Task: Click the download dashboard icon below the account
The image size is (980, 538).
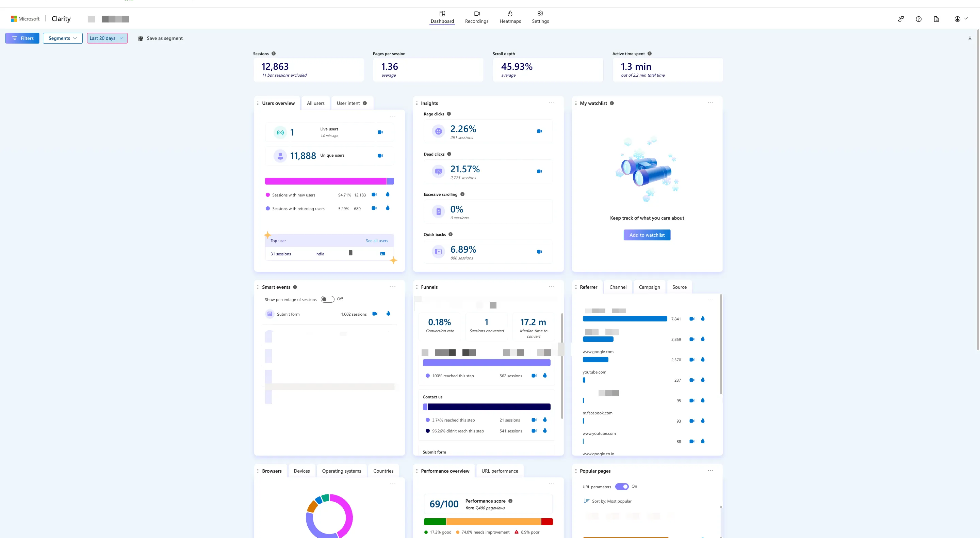Action: pos(970,38)
